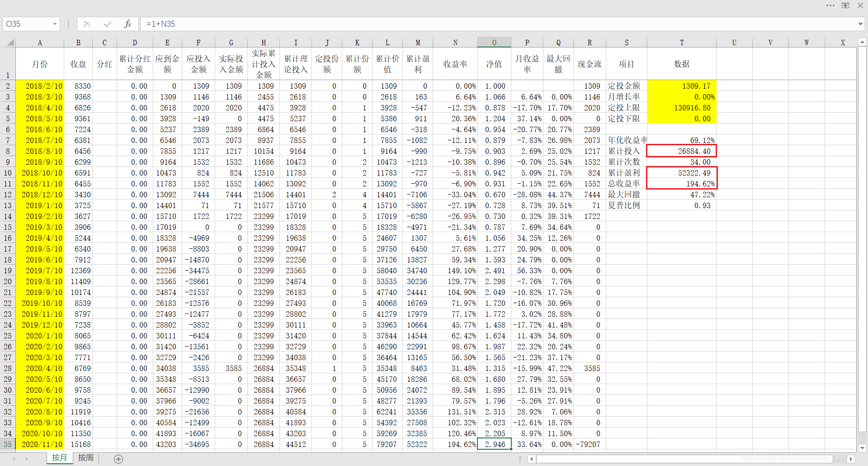
Task: Select the 累计盈利 cell -7106
Action: (x=418, y=195)
